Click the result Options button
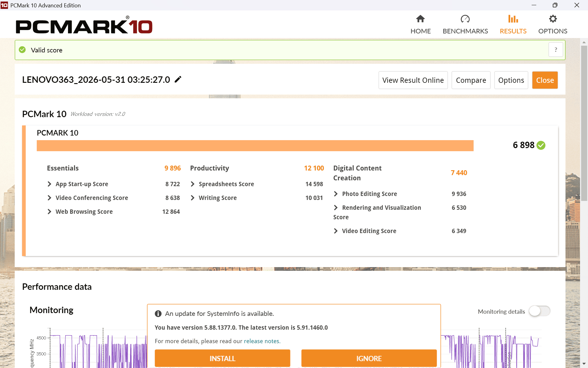This screenshot has height=368, width=588. [511, 80]
